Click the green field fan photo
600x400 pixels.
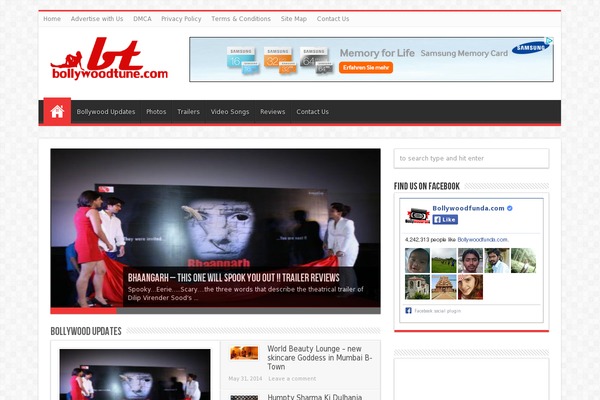coord(444,260)
